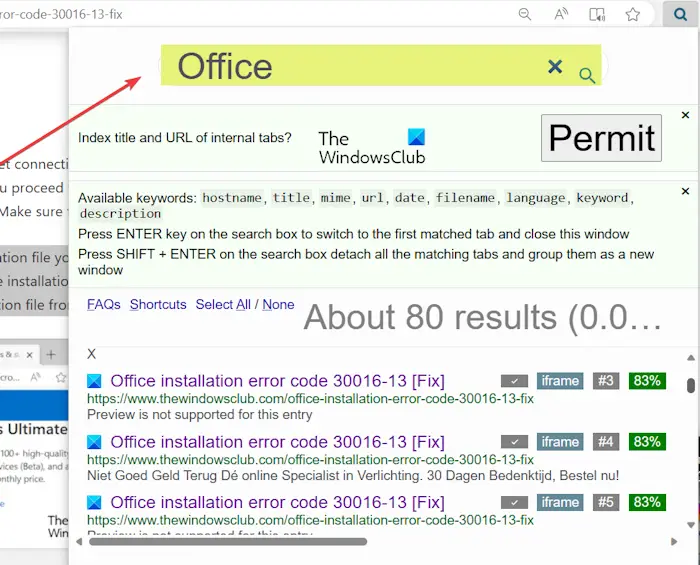Toggle the checkmark for result #5
Screen dimensions: 700x565
pos(514,503)
